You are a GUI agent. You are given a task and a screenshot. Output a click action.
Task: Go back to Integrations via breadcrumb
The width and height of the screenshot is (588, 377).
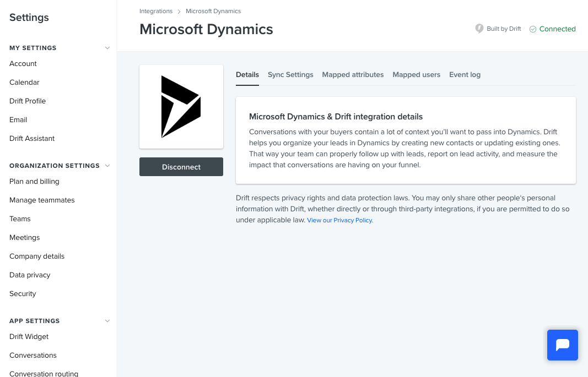pyautogui.click(x=156, y=11)
